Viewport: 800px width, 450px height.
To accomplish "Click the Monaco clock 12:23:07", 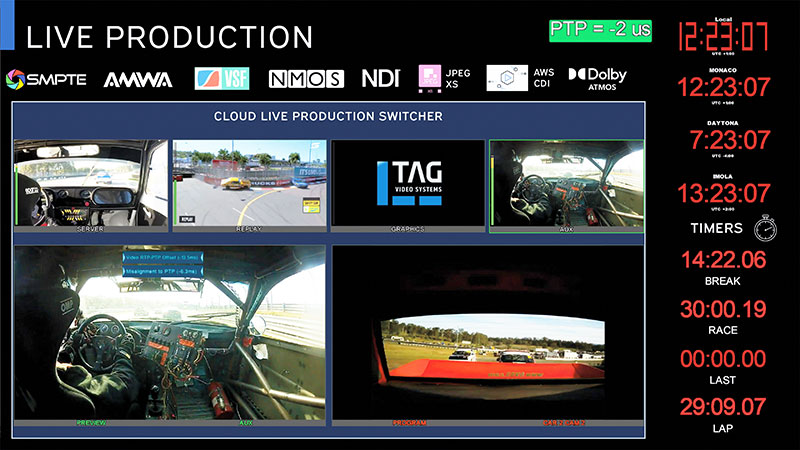I will tap(723, 87).
